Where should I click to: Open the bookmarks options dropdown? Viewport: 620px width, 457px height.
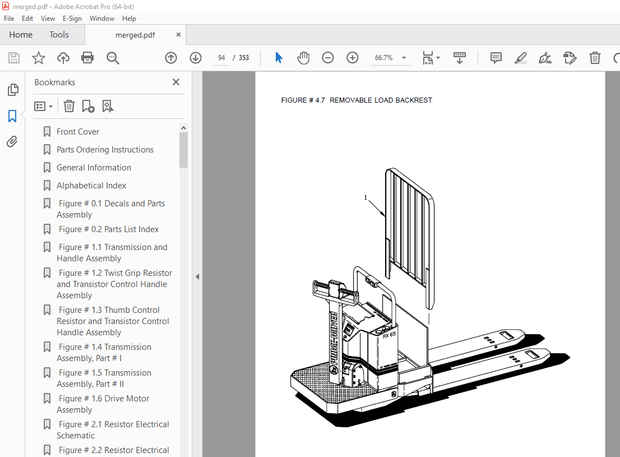coord(43,106)
